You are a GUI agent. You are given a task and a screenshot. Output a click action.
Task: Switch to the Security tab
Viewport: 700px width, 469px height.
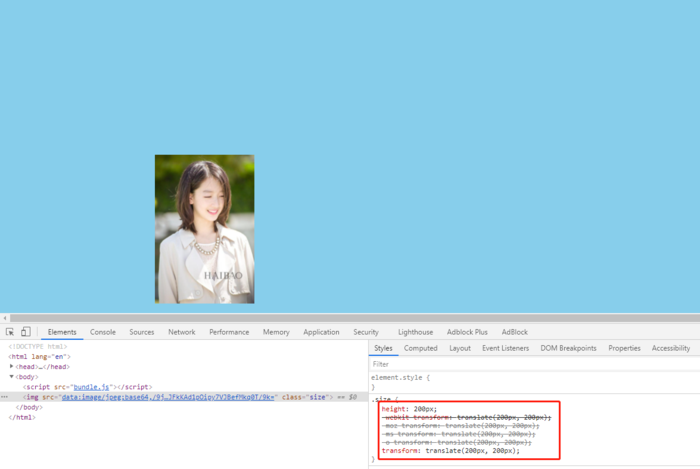pyautogui.click(x=366, y=332)
